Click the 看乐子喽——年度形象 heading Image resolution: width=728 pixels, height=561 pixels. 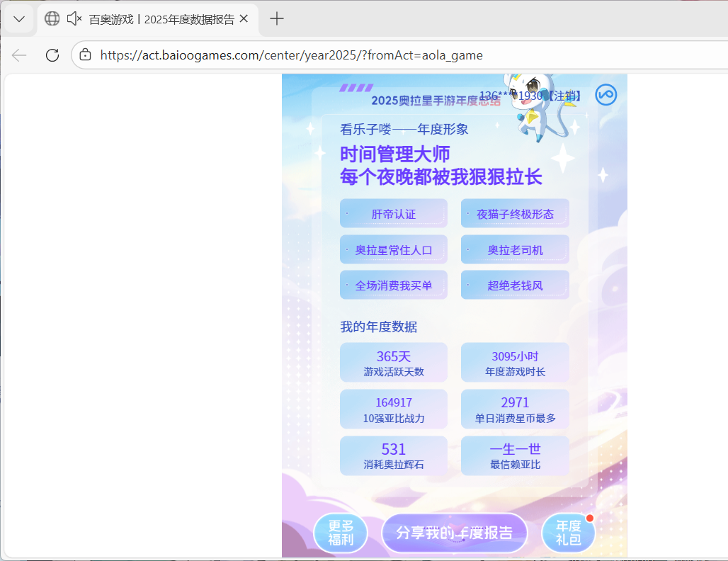pos(404,129)
